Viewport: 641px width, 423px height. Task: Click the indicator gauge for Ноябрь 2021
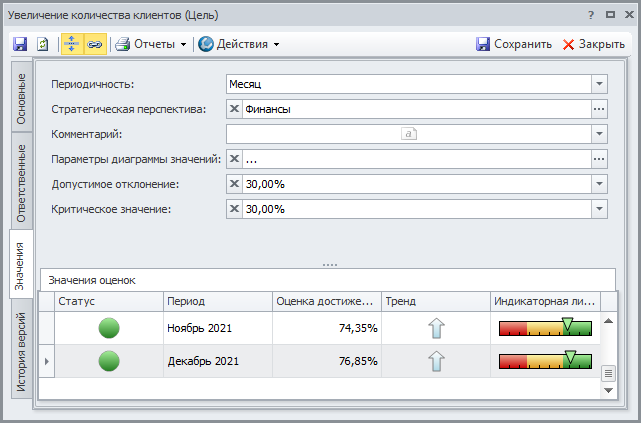coord(545,327)
